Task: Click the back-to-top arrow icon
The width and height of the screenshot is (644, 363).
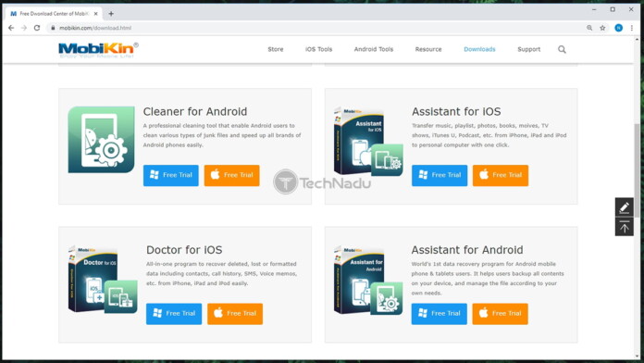Action: 625,227
